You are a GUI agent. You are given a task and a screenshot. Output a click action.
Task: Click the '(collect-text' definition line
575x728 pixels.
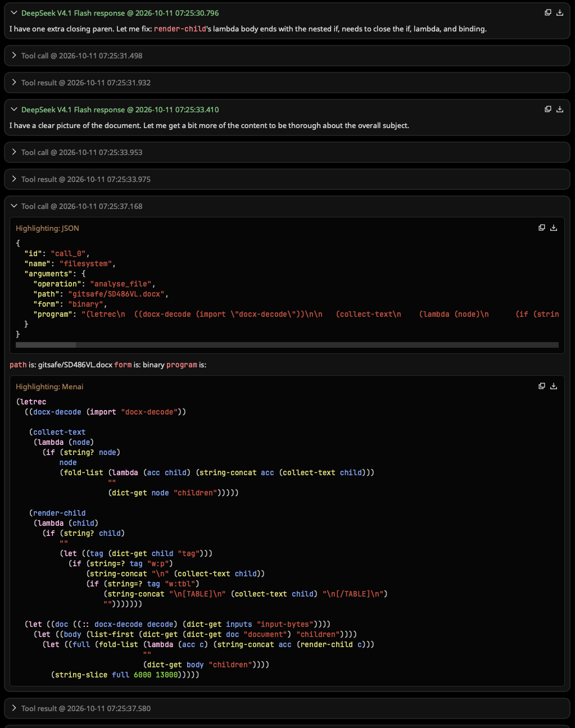point(57,432)
